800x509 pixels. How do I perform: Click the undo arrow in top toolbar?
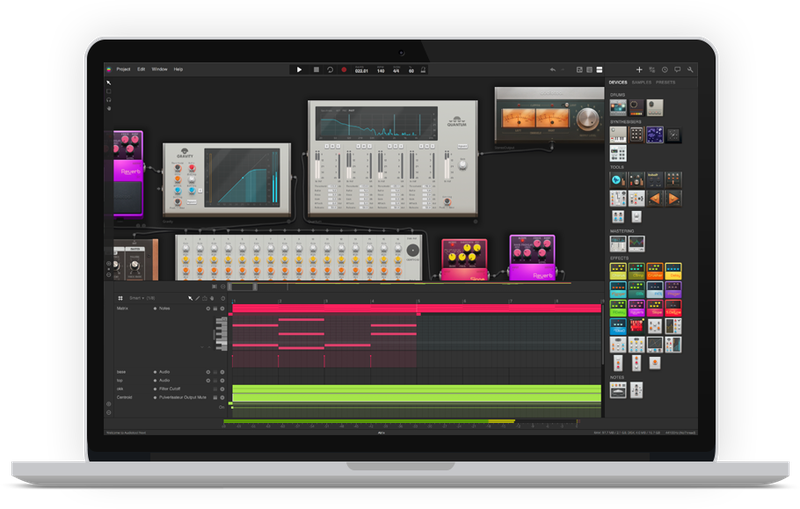coord(552,69)
